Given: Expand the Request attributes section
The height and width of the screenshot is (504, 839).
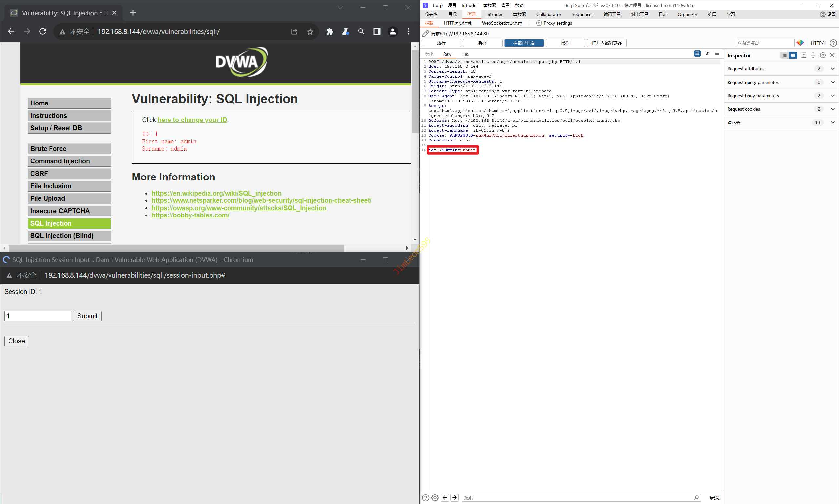Looking at the screenshot, I should [832, 69].
